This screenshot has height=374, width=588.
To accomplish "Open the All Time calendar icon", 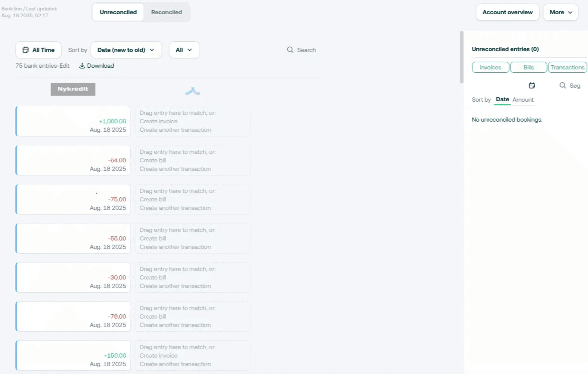I will coord(25,50).
